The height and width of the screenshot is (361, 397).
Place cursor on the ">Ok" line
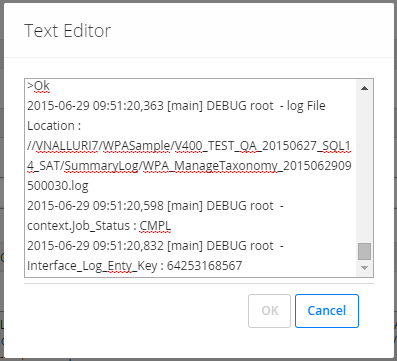(x=38, y=86)
